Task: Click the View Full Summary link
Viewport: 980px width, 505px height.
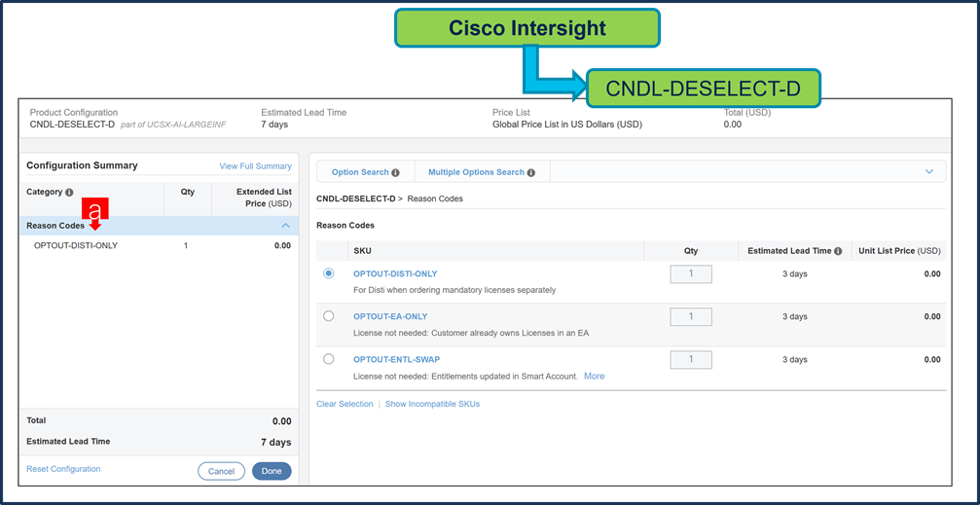Action: pyautogui.click(x=255, y=166)
